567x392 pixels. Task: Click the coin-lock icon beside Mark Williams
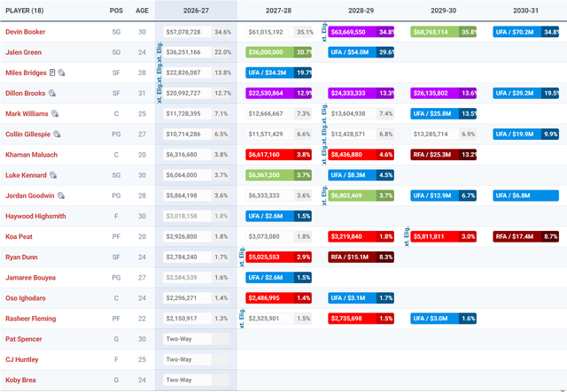(x=55, y=114)
